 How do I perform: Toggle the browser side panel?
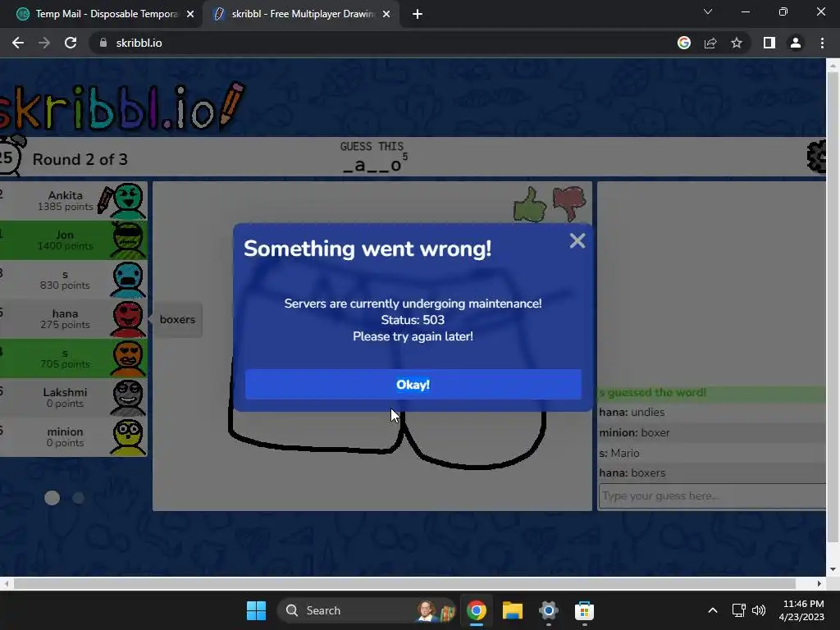click(x=769, y=43)
